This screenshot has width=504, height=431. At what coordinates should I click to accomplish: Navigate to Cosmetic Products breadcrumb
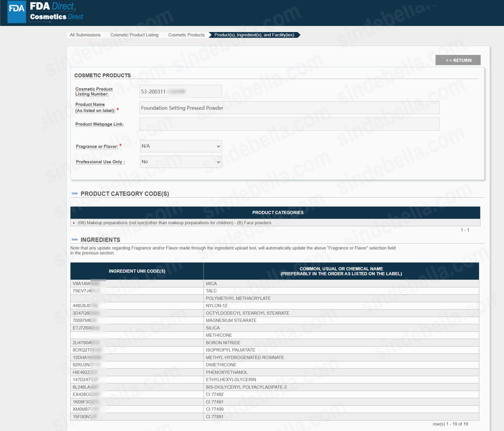point(186,35)
